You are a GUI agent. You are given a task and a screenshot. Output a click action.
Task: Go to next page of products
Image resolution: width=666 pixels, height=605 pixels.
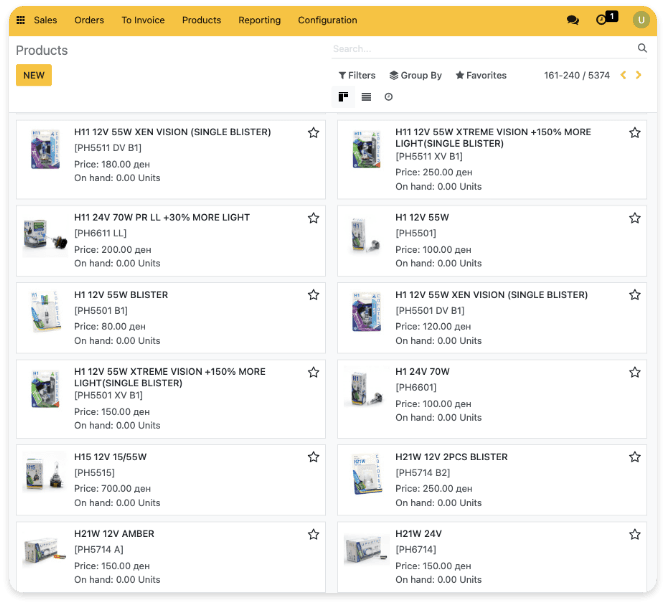point(639,75)
